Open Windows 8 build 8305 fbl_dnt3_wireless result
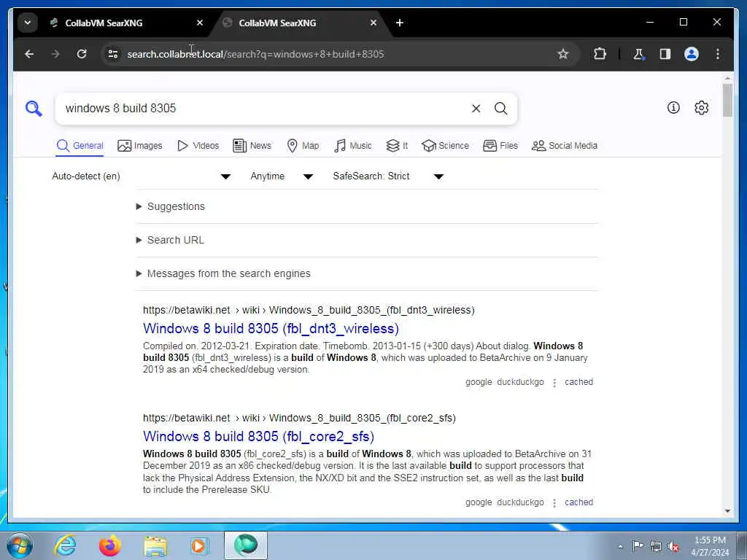Viewport: 747px width, 560px height. pyautogui.click(x=271, y=329)
